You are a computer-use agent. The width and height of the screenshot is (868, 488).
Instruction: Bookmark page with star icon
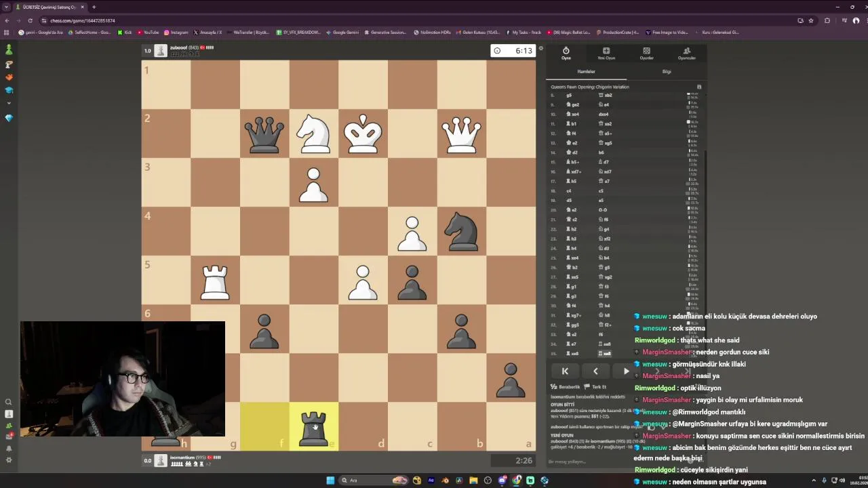tap(811, 20)
